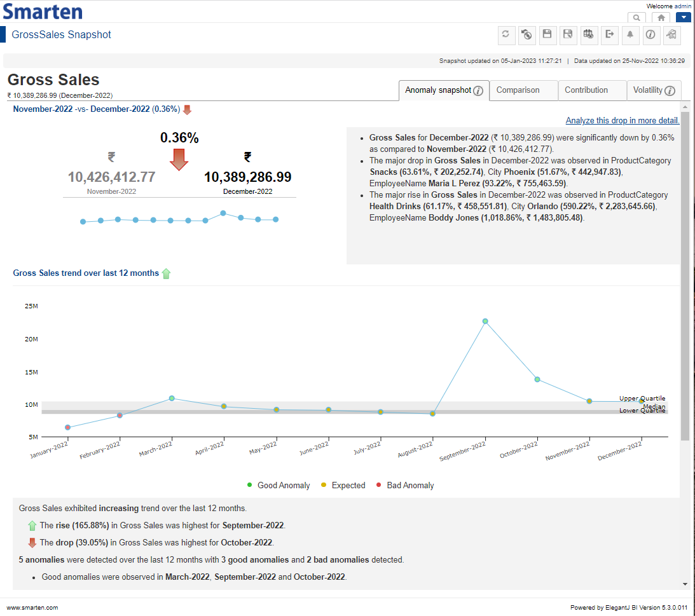Open the blue user menu dropdown arrow

pyautogui.click(x=684, y=17)
